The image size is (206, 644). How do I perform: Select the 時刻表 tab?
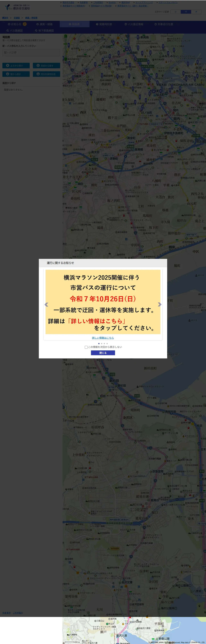pyautogui.click(x=74, y=24)
